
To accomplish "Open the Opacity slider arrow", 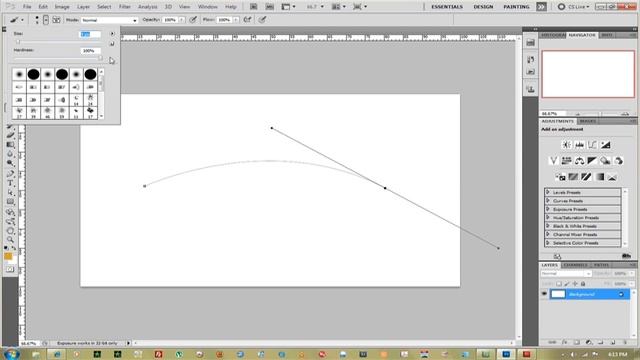I will (182, 20).
